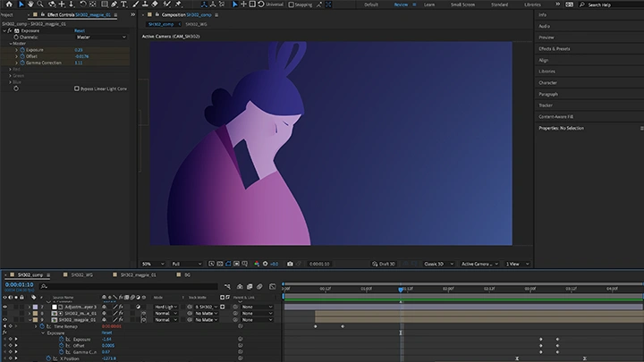Enable Bypass Linear Light Conversion checkbox
The width and height of the screenshot is (644, 362).
[76, 88]
